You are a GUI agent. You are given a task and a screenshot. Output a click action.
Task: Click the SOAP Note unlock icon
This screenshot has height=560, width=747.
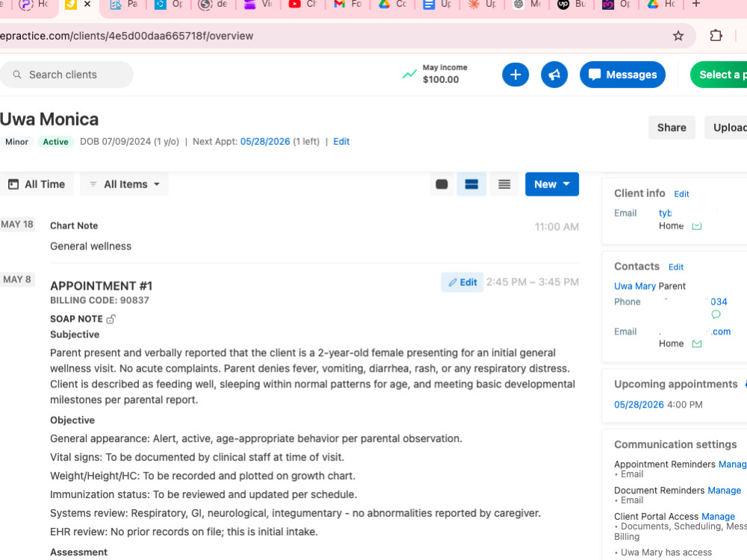tap(111, 319)
